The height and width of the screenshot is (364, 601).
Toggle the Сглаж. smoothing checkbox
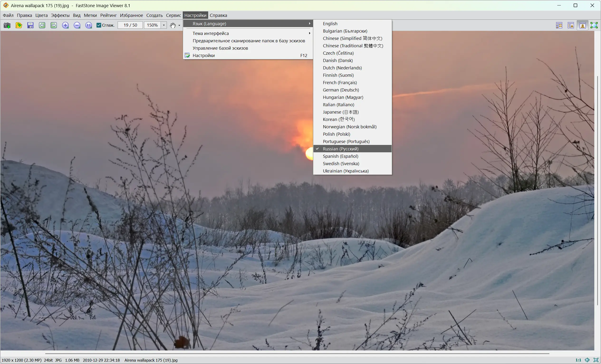[99, 25]
